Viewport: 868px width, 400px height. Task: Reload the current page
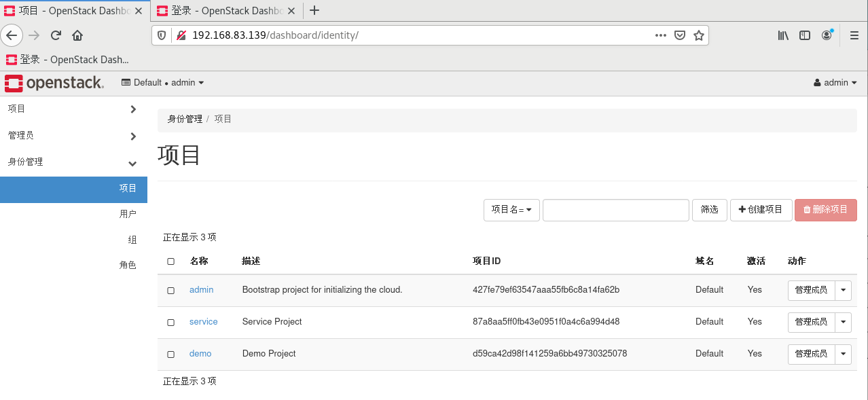56,35
